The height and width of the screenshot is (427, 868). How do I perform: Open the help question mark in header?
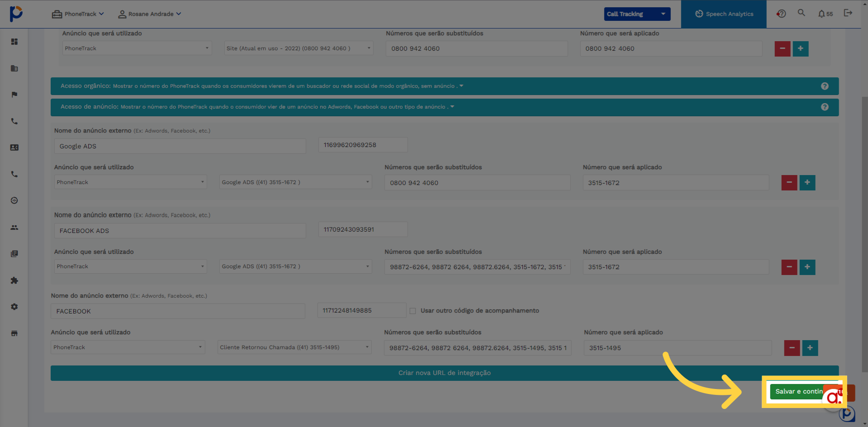781,14
